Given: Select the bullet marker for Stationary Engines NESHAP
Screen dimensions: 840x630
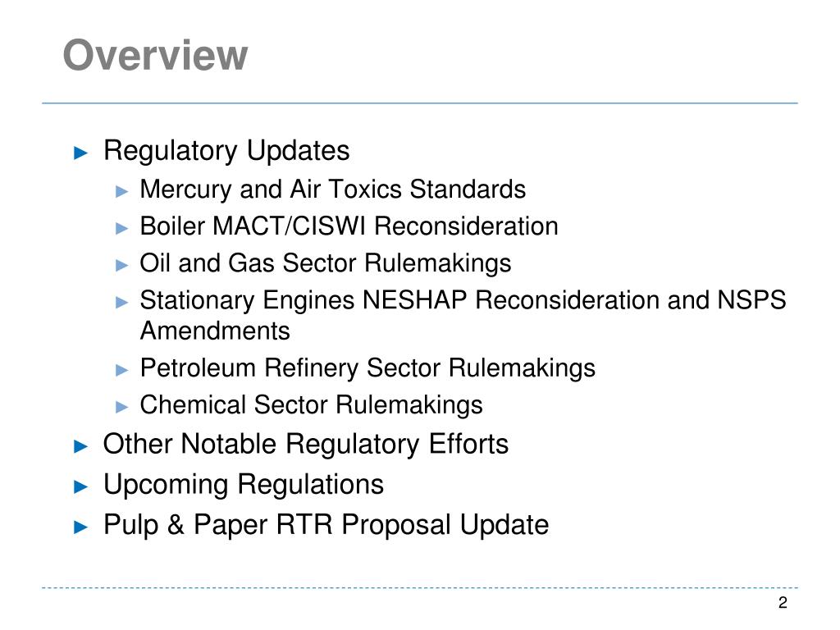Looking at the screenshot, I should tap(122, 301).
